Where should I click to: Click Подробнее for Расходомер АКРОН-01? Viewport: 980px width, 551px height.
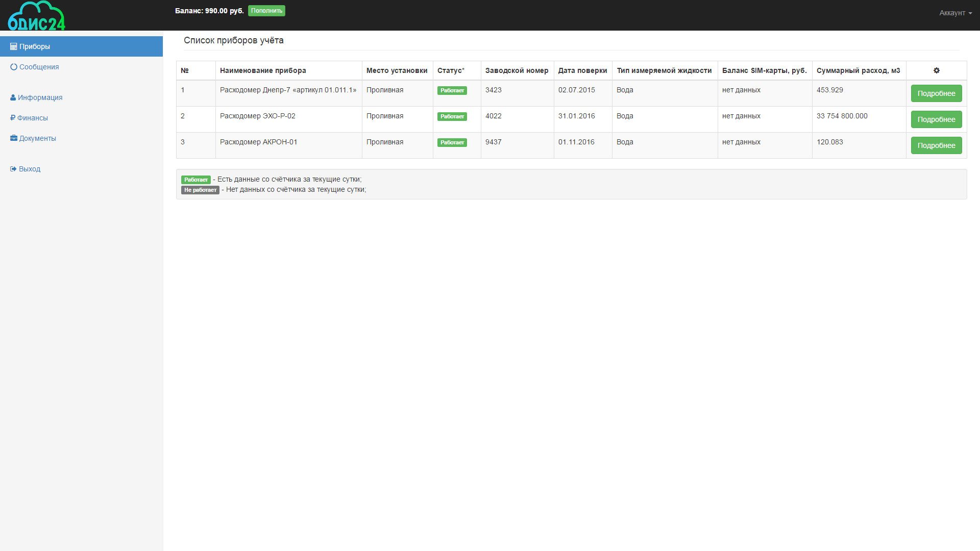click(936, 145)
